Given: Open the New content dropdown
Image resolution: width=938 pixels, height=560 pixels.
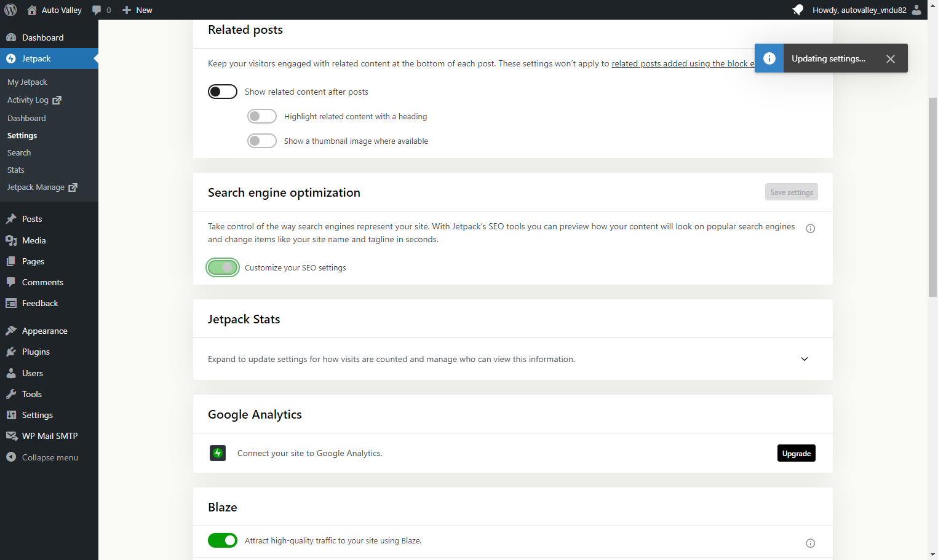Looking at the screenshot, I should point(137,10).
